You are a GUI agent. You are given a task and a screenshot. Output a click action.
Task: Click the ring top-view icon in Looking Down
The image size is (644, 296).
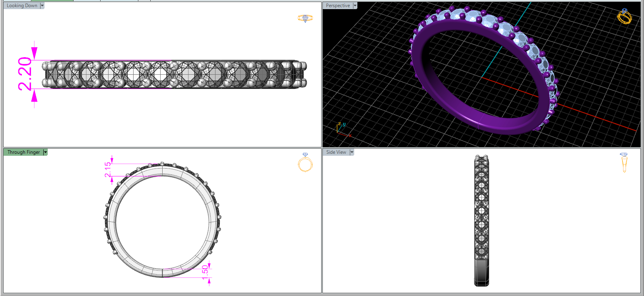[x=305, y=18]
